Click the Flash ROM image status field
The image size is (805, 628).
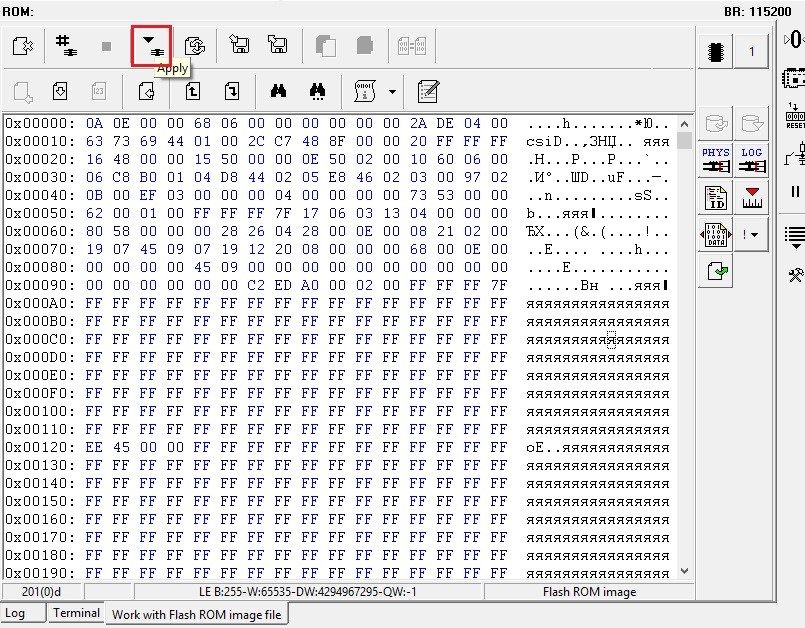pos(589,592)
